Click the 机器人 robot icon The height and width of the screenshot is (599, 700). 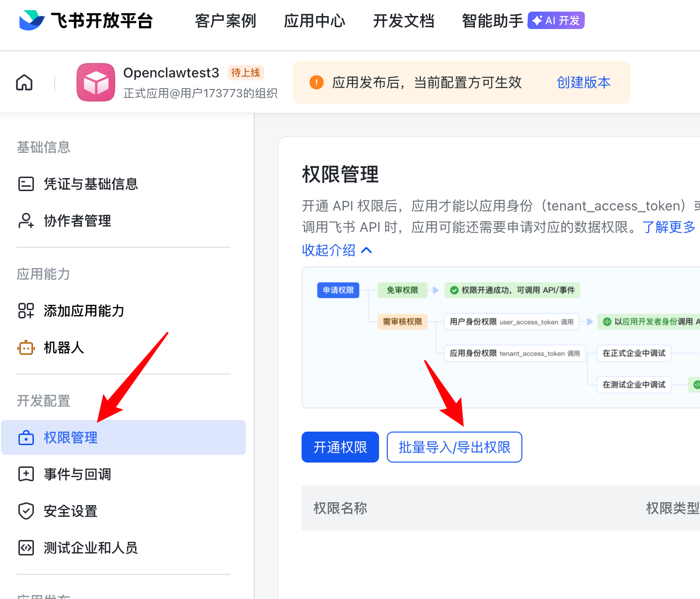(x=26, y=347)
